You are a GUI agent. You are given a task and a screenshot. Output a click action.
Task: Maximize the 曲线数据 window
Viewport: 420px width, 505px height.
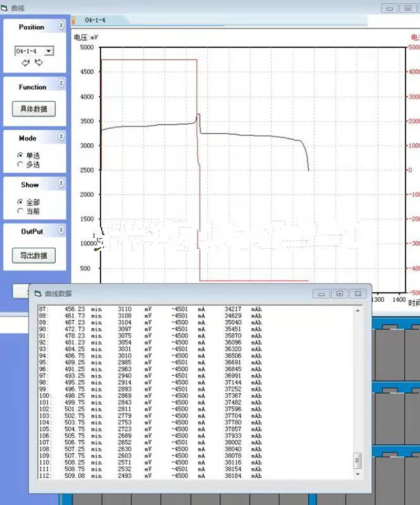pyautogui.click(x=340, y=294)
